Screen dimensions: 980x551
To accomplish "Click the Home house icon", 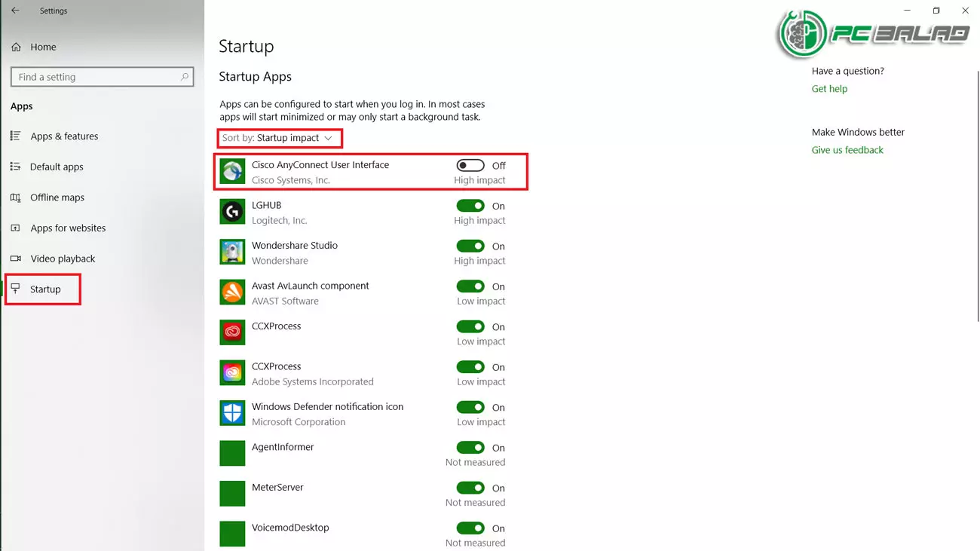I will [16, 47].
